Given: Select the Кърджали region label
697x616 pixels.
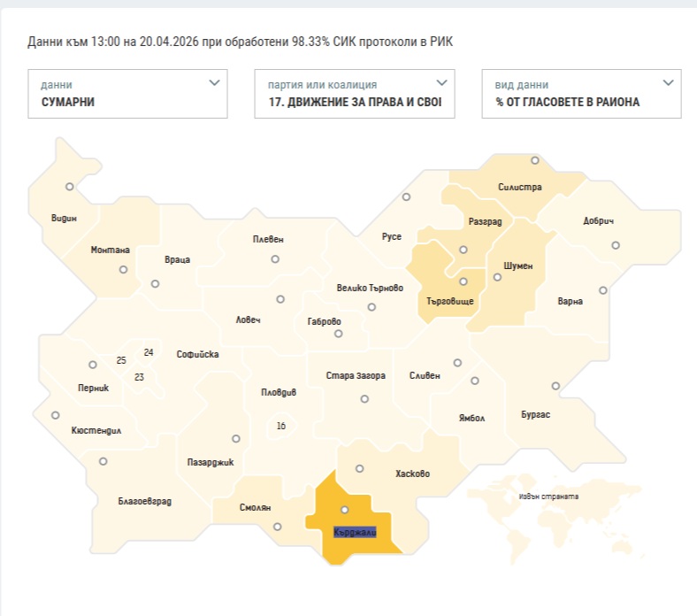Looking at the screenshot, I should coord(355,532).
